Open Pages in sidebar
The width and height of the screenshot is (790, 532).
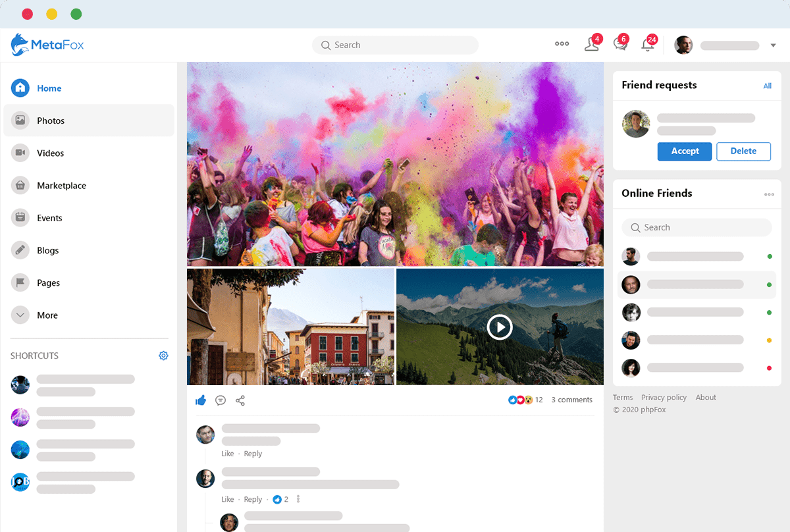coord(89,282)
